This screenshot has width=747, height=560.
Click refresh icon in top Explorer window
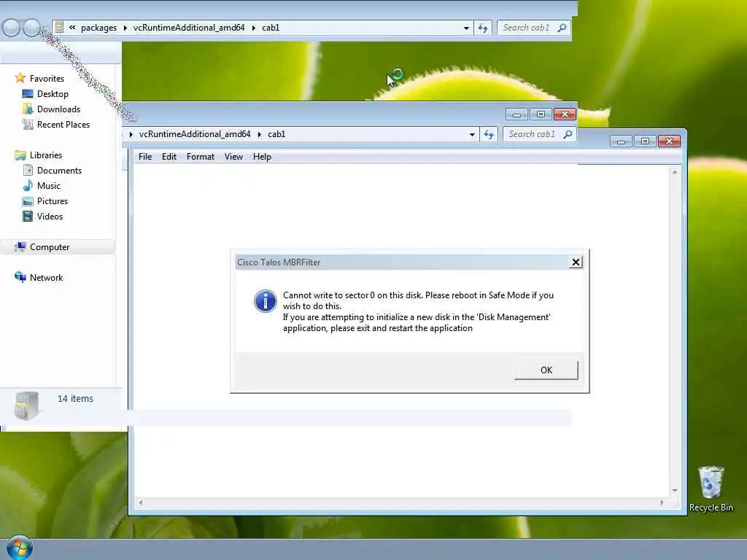click(x=483, y=28)
